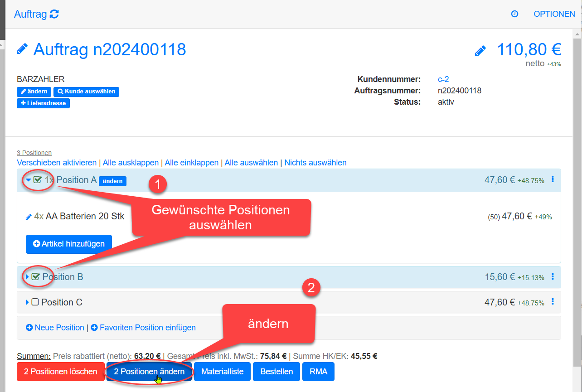Click Neue Position link
The height and width of the screenshot is (392, 582).
pyautogui.click(x=55, y=328)
